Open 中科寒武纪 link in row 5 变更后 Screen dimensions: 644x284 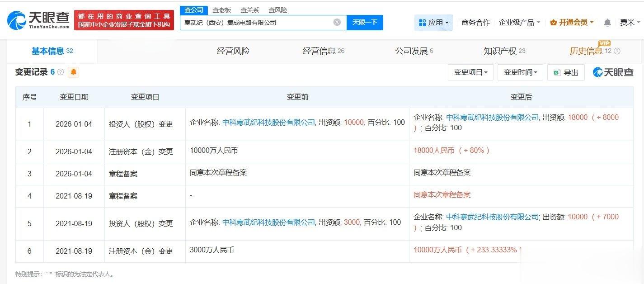[x=493, y=217]
